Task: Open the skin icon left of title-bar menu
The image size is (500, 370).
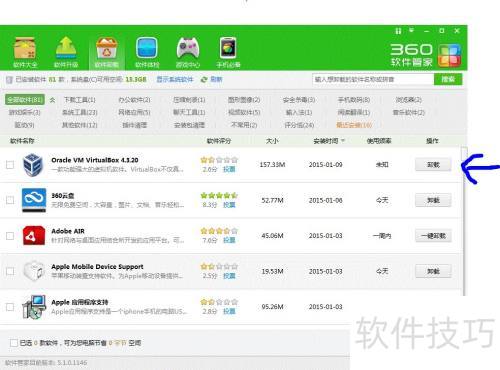Action: 398,31
